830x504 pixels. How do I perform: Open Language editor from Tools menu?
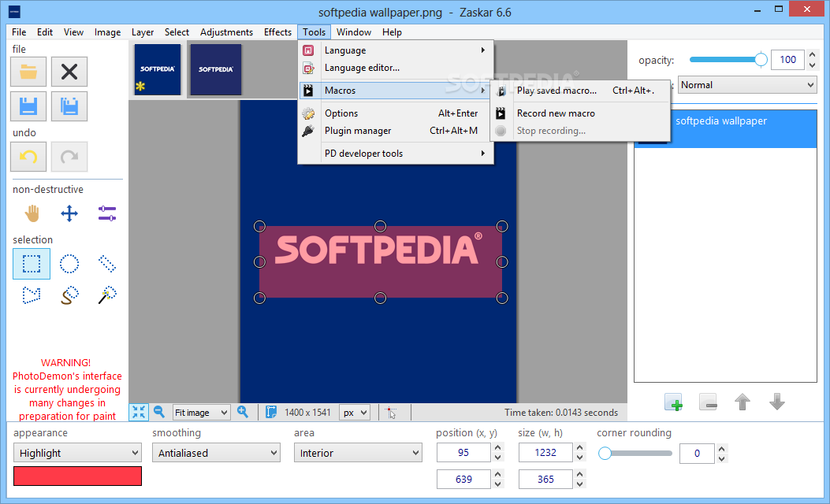click(396, 68)
